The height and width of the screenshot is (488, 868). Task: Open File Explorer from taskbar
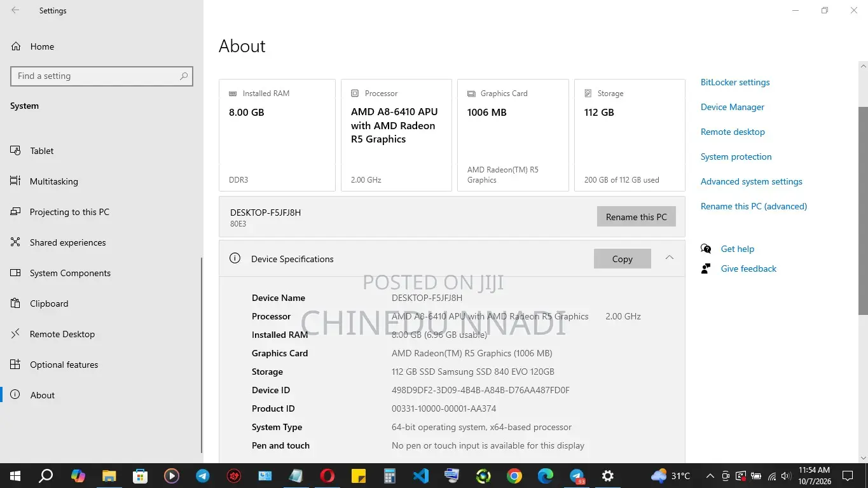pos(109,476)
